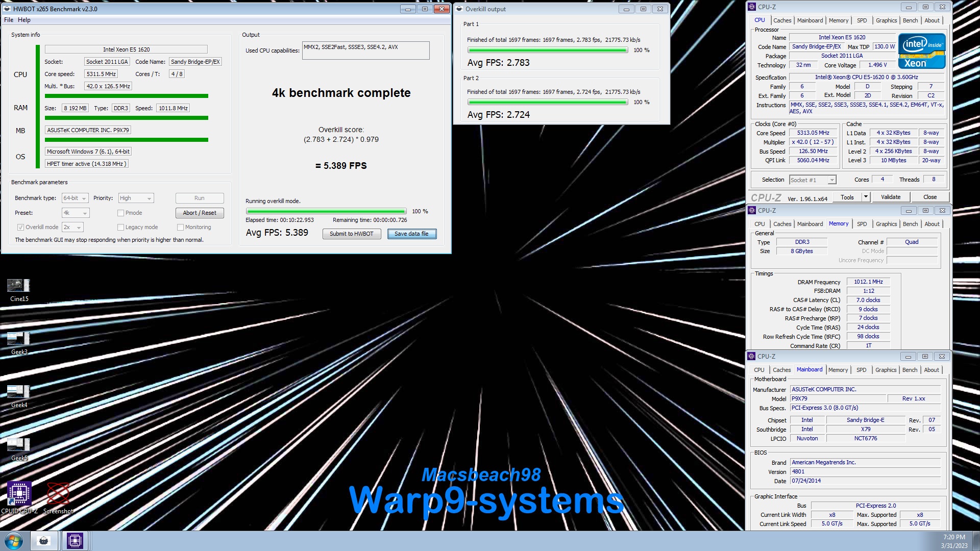Viewport: 980px width, 551px height.
Task: Click the Part 1 progress bar
Action: [548, 50]
